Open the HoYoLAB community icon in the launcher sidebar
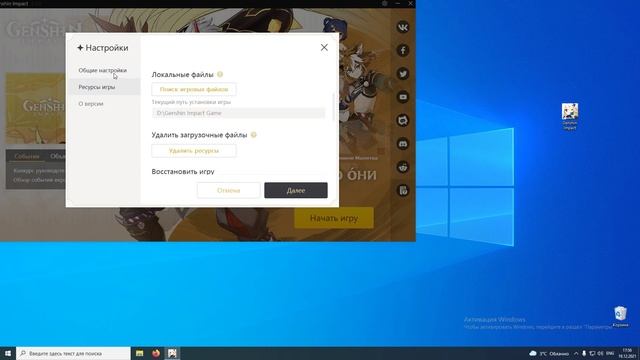The height and width of the screenshot is (360, 640). click(403, 120)
